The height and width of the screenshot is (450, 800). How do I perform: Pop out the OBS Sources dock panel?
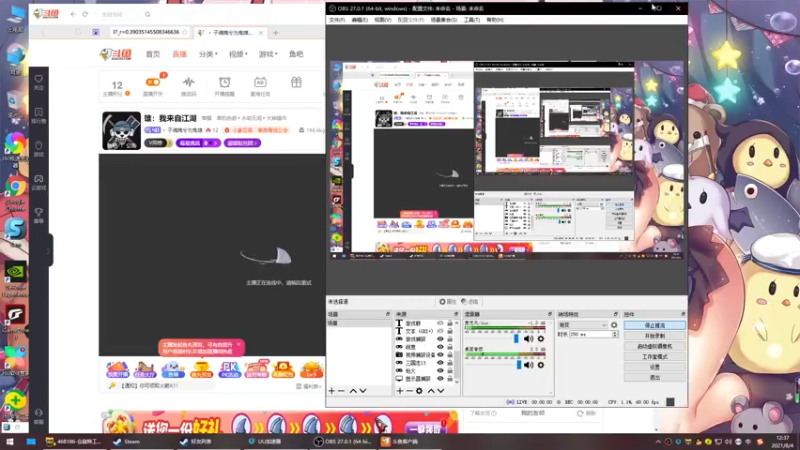coord(456,314)
